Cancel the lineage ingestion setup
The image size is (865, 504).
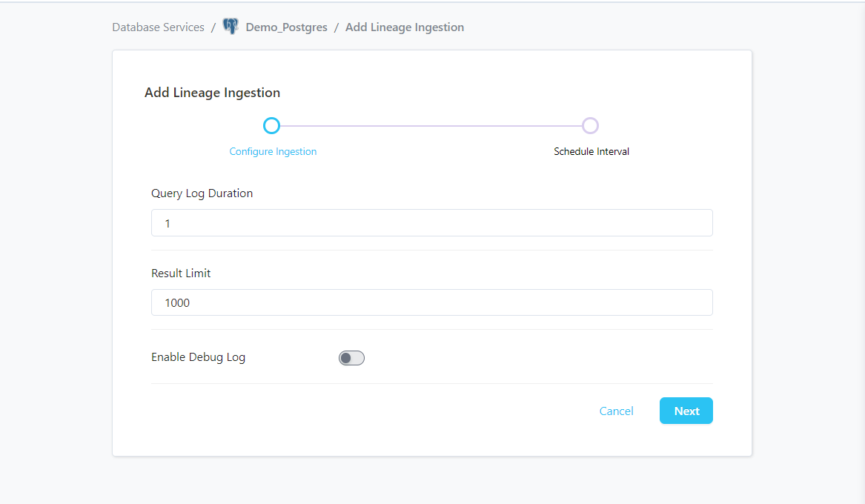[x=616, y=411]
